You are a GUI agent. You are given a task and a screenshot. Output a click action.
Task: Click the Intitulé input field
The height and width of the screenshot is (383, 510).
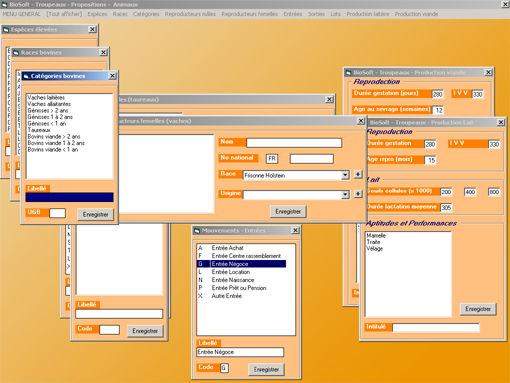pos(436,328)
